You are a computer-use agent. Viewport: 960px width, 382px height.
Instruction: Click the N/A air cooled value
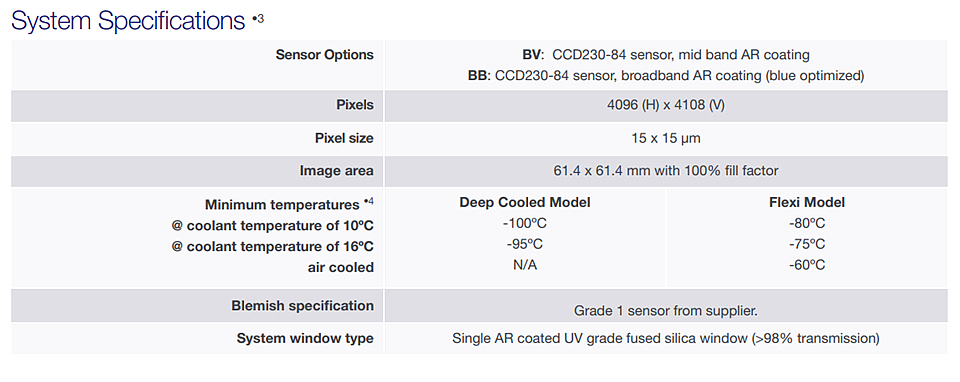[x=525, y=265]
